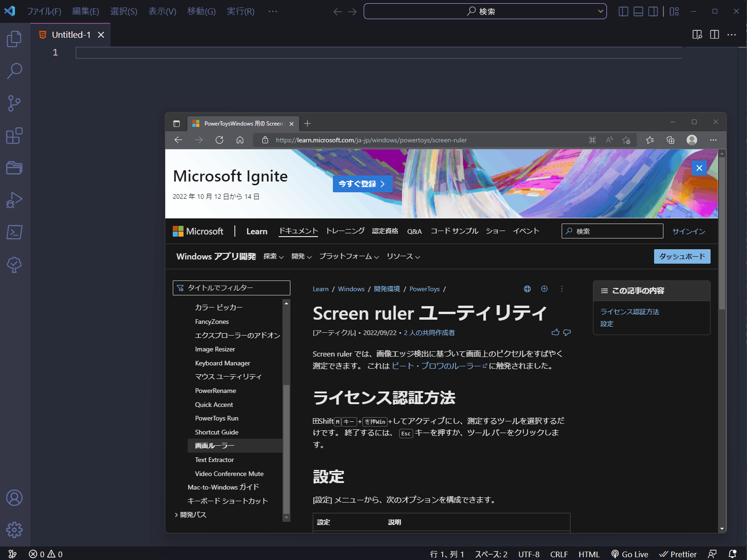The image size is (747, 560).
Task: Toggle the secondary side bar layout button
Action: tap(653, 11)
